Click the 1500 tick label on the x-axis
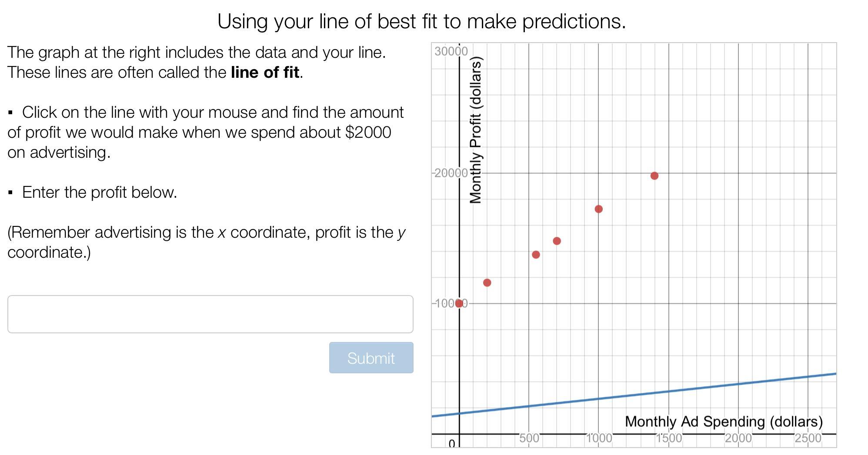 point(668,438)
